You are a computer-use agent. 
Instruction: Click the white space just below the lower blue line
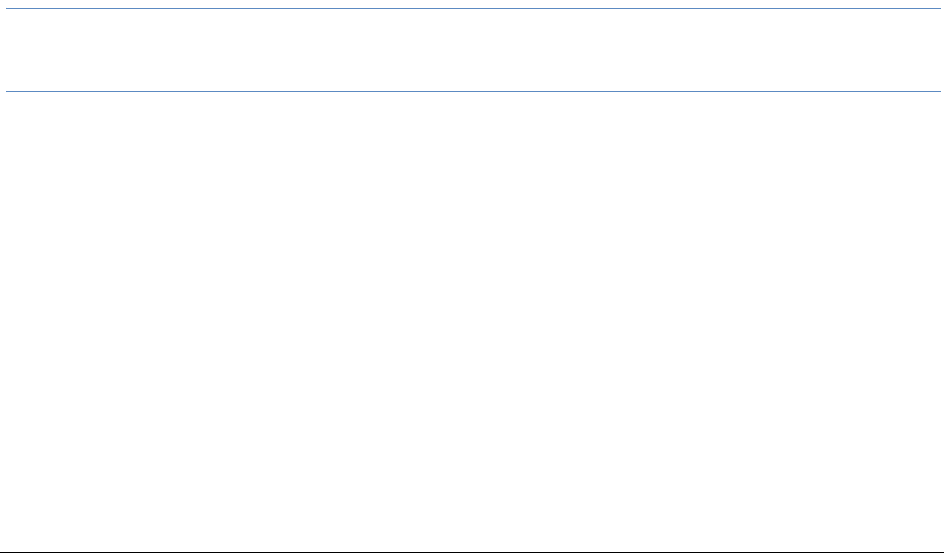click(472, 105)
